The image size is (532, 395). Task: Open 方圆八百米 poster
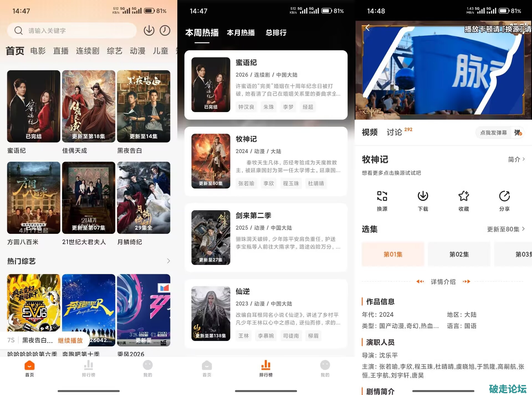click(x=34, y=198)
